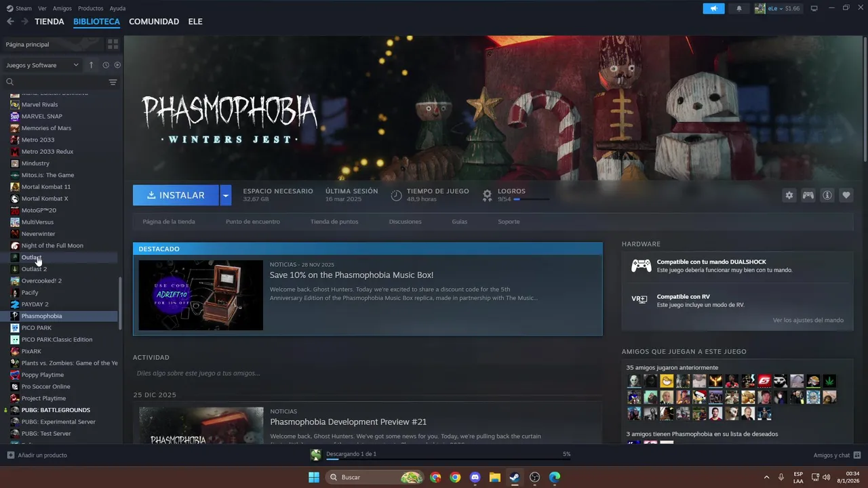
Task: Click Página principal in the sidebar
Action: click(27, 44)
